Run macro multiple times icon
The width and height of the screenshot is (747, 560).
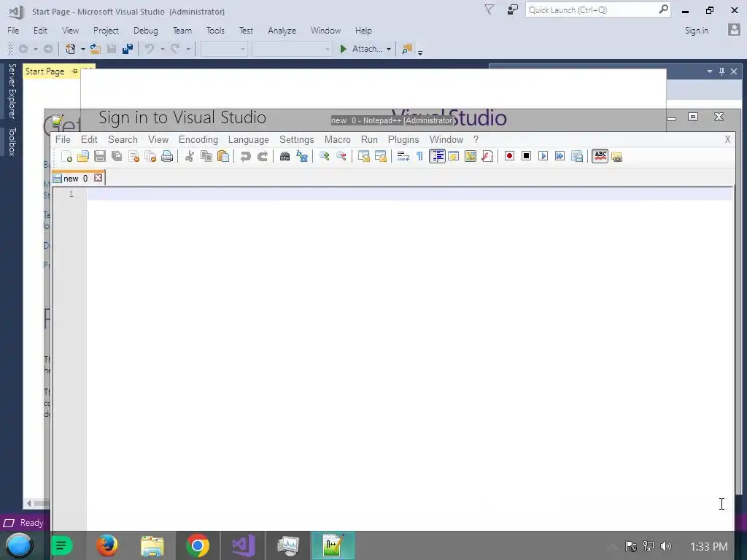tap(560, 156)
